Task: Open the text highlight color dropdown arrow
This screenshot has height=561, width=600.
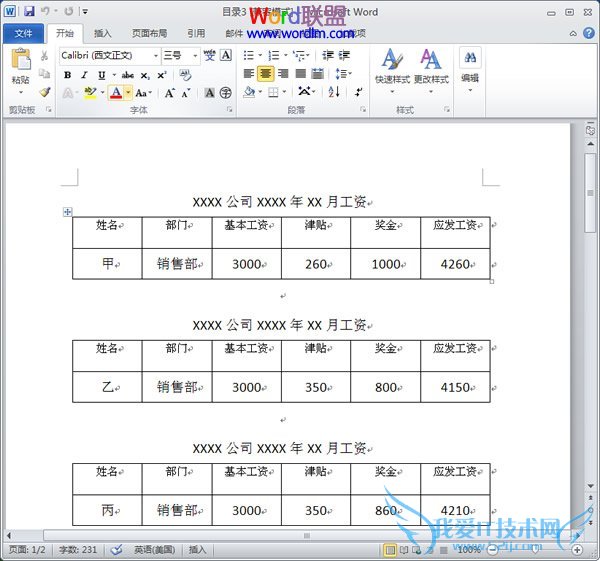Action: (102, 93)
